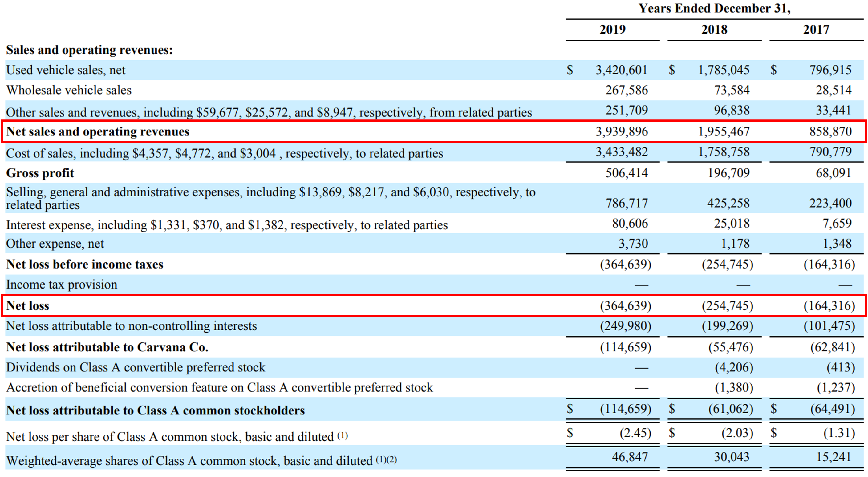Click the highlighted 'Net loss' row label
Screen dimensions: 868x477
point(28,306)
